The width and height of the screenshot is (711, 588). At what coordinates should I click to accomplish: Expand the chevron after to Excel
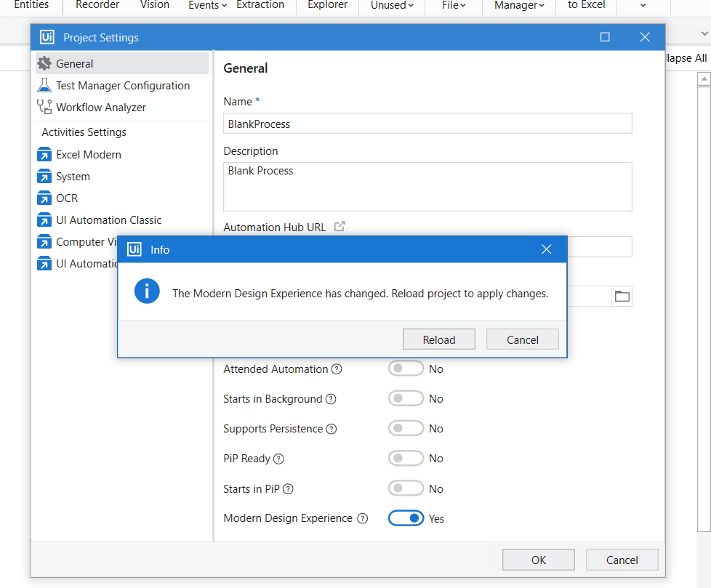click(643, 5)
